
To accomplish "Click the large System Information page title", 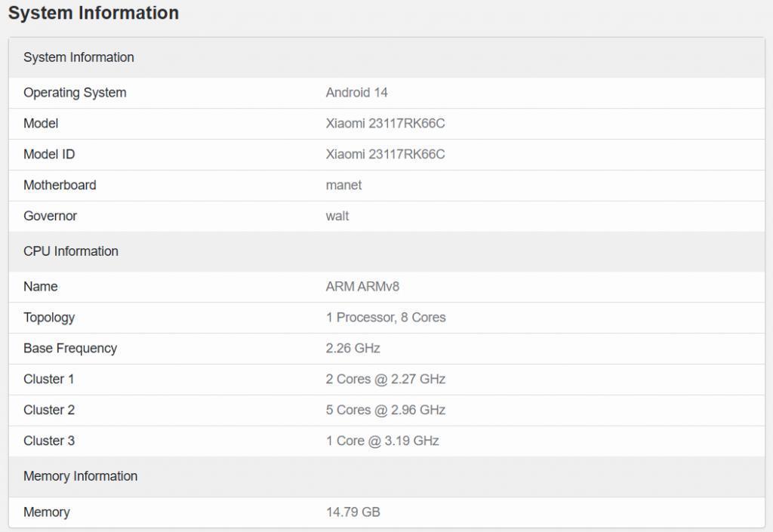I will [94, 14].
